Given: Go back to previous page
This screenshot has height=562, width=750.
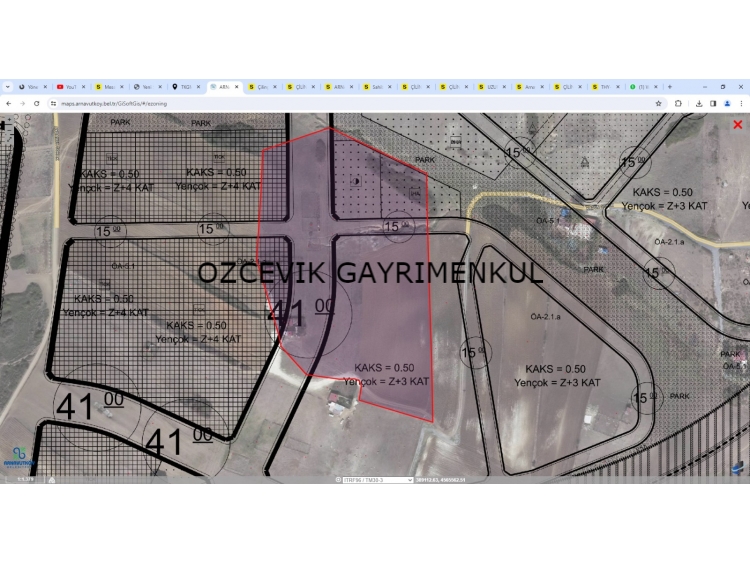Looking at the screenshot, I should click(9, 103).
